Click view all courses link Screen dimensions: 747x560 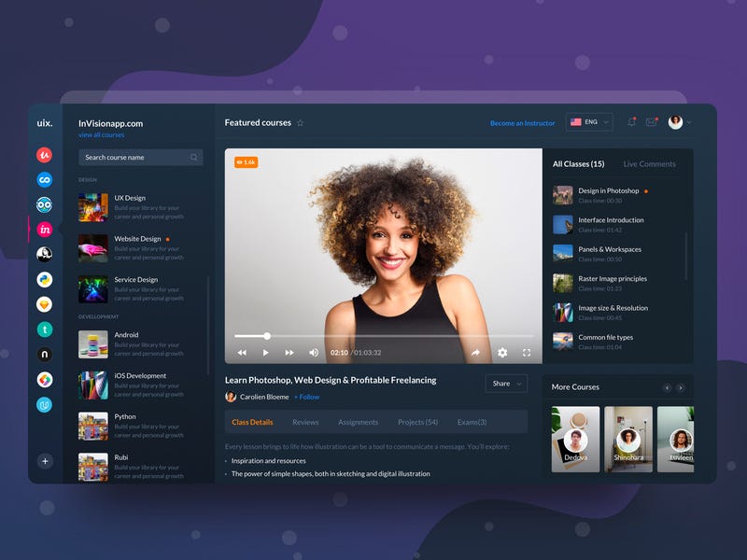[x=102, y=134]
